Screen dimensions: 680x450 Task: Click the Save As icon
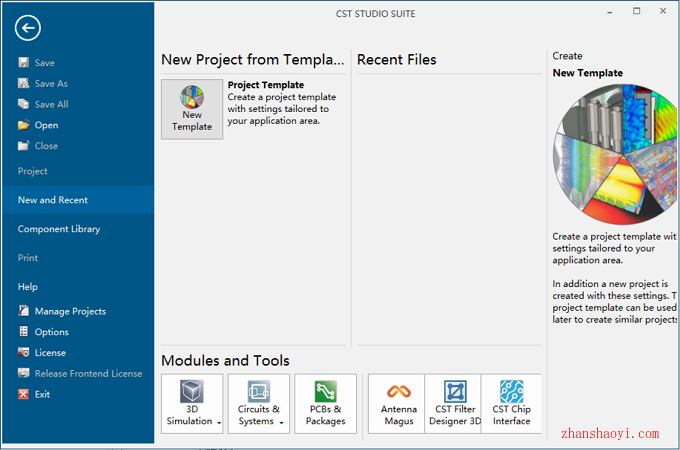[x=23, y=83]
